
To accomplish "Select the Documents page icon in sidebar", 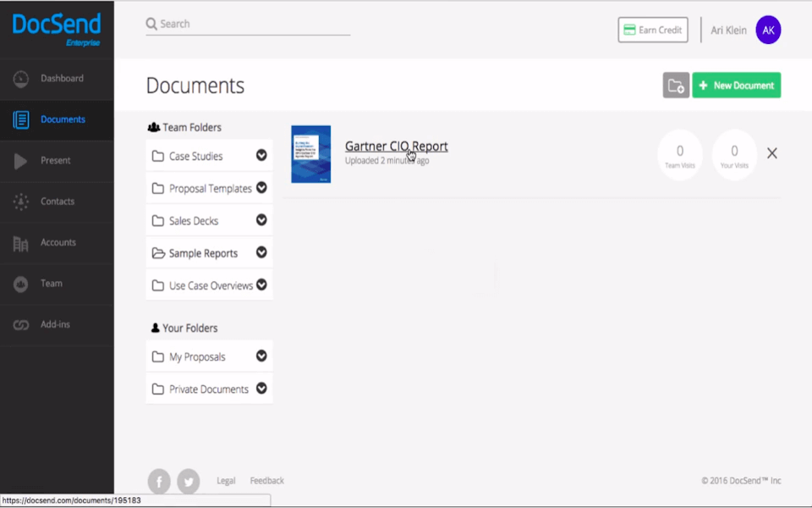I will tap(20, 119).
